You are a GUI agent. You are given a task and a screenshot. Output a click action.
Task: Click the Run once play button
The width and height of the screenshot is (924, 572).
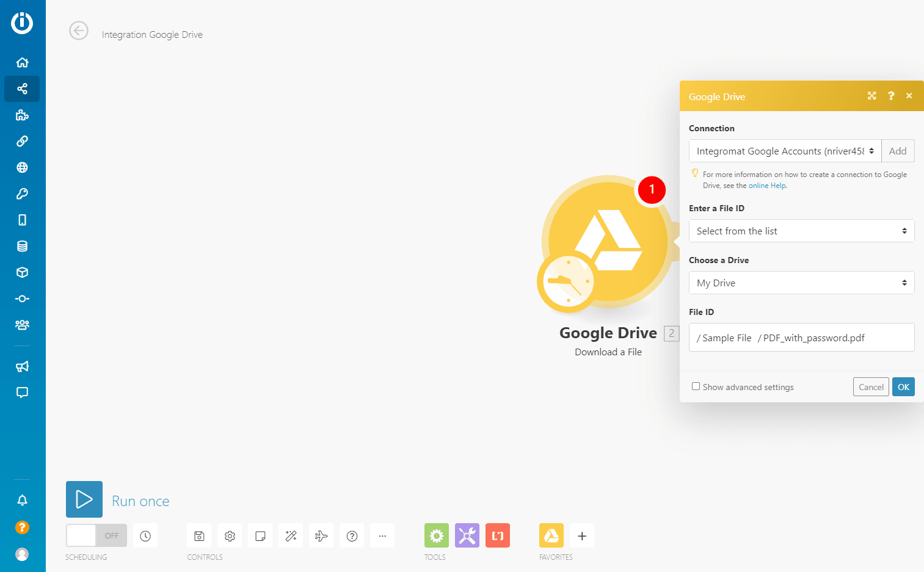point(84,499)
